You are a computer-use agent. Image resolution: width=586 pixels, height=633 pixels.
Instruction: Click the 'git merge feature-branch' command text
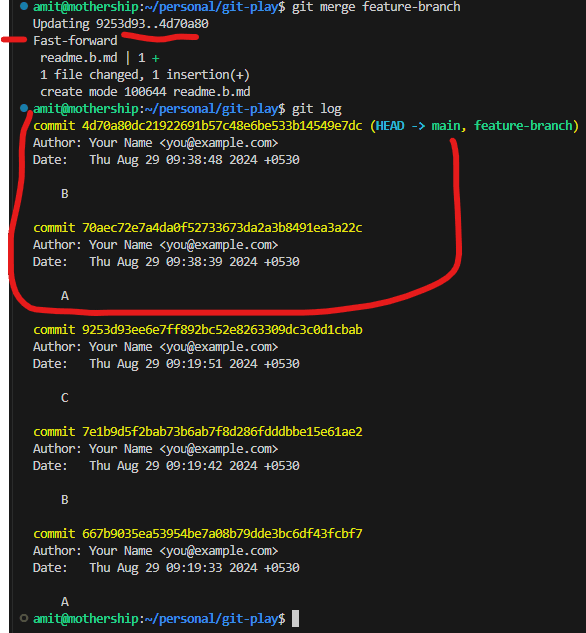tap(376, 7)
